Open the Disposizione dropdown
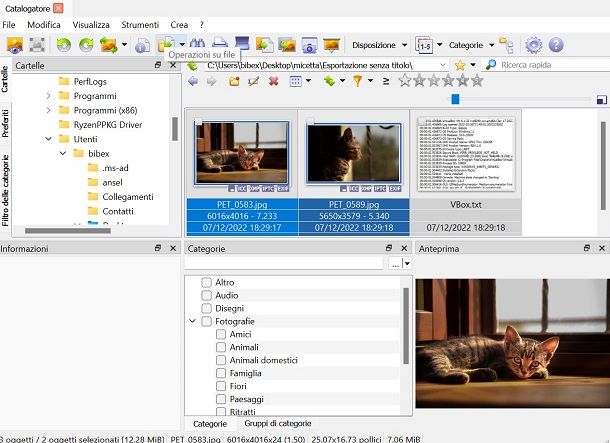The image size is (610, 443). [x=379, y=45]
